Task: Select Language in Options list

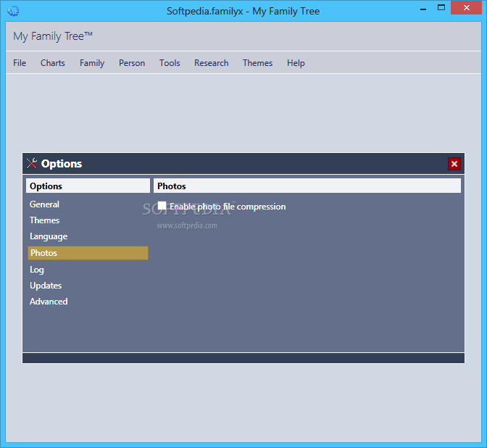Action: (49, 236)
